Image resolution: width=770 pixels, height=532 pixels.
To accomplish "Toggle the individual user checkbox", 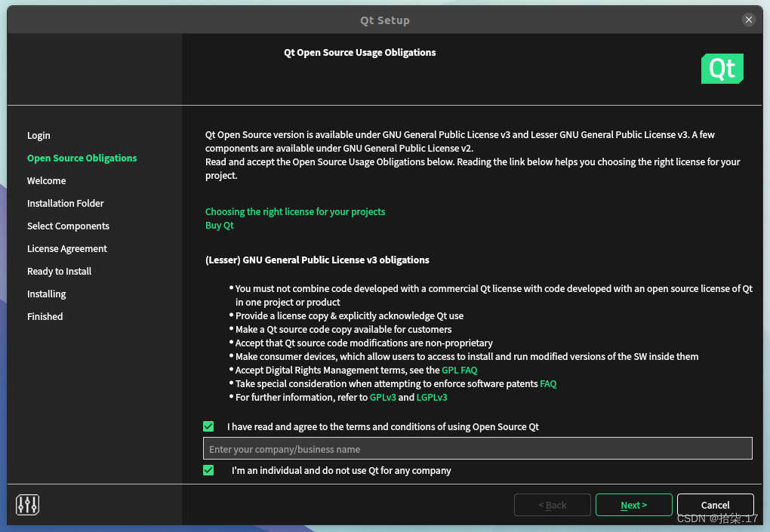I will 208,470.
